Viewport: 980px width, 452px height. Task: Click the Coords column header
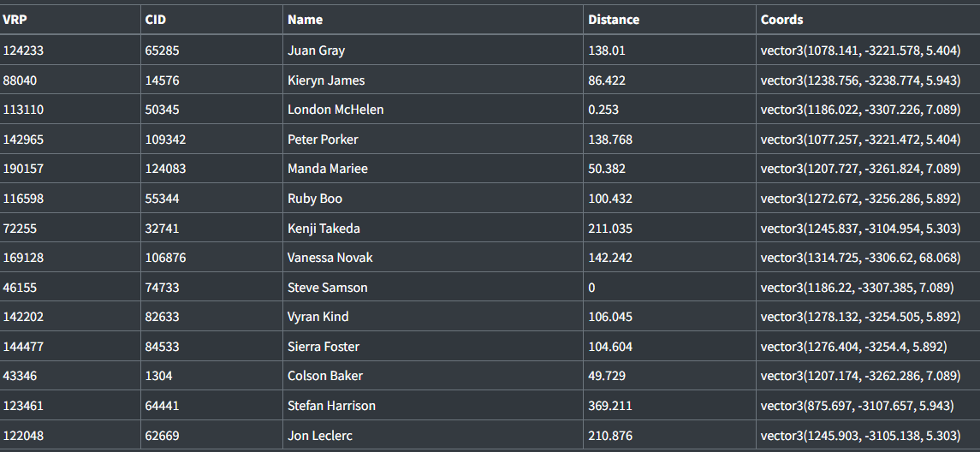click(781, 19)
